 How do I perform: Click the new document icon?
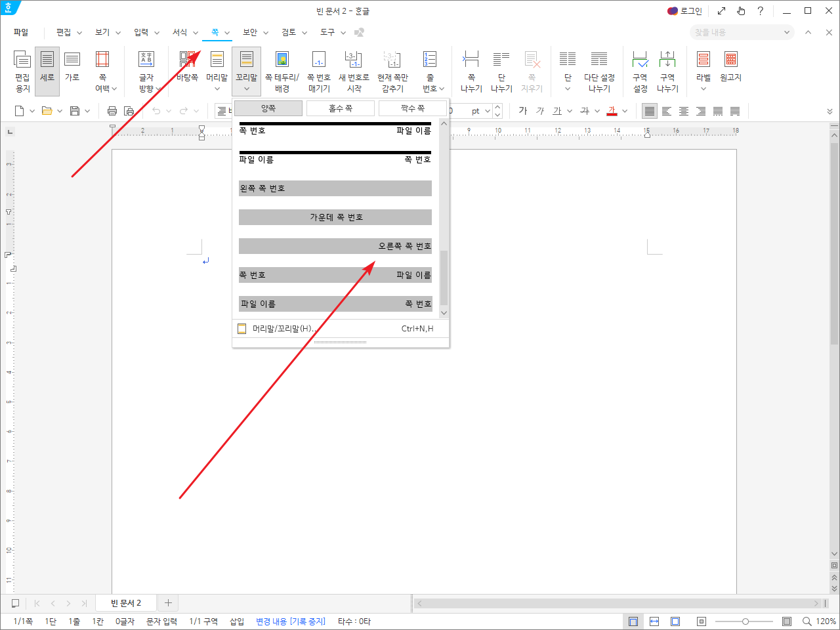[x=20, y=111]
